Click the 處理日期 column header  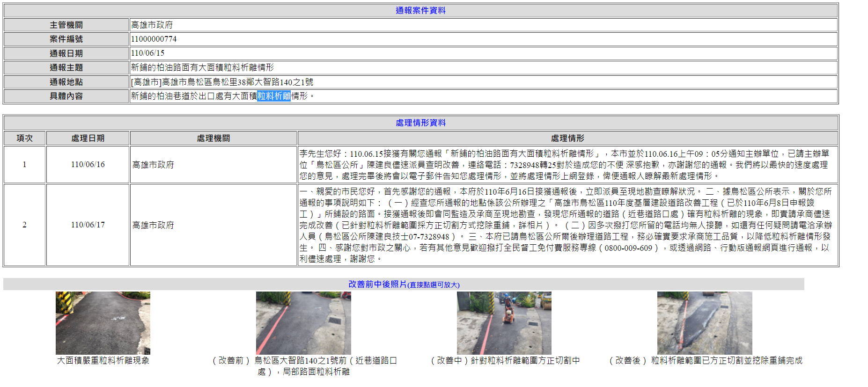[x=88, y=138]
